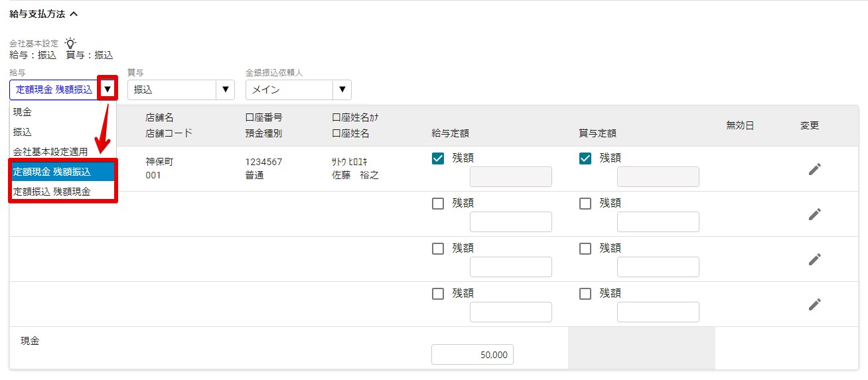868x380 pixels.
Task: Click the 店舗名 column header
Action: tap(160, 117)
